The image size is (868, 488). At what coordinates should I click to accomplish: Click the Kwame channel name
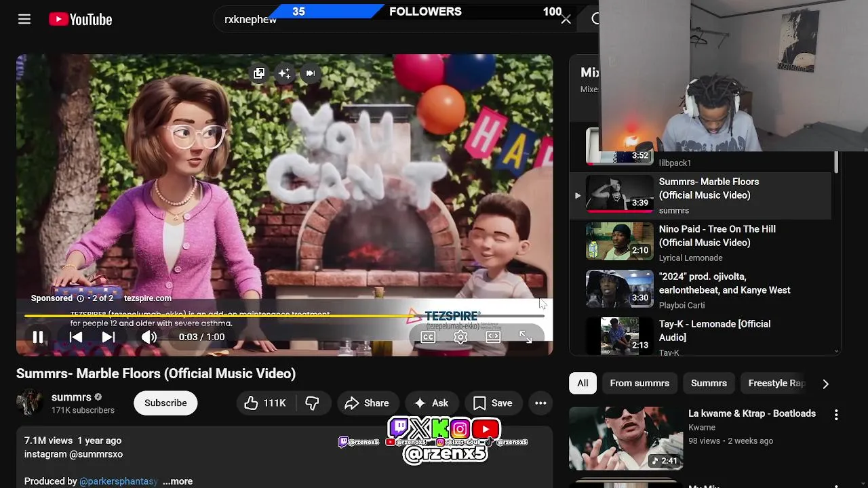pyautogui.click(x=702, y=428)
